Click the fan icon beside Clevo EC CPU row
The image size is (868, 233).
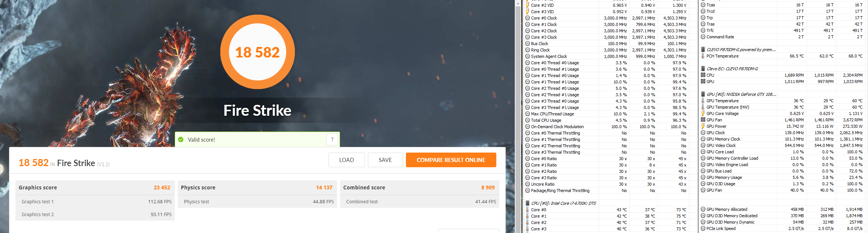703,75
